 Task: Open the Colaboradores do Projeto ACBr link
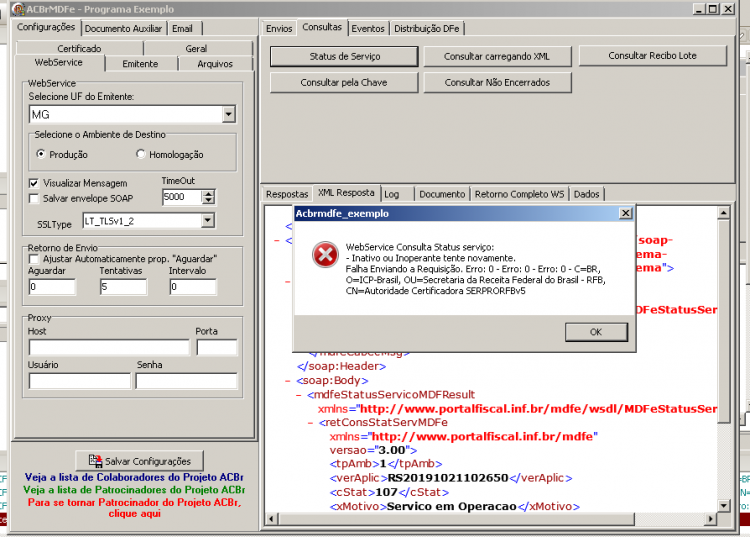(x=134, y=477)
